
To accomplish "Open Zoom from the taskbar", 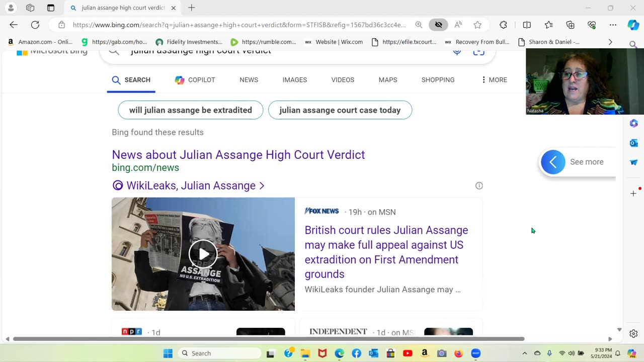I will click(x=476, y=353).
